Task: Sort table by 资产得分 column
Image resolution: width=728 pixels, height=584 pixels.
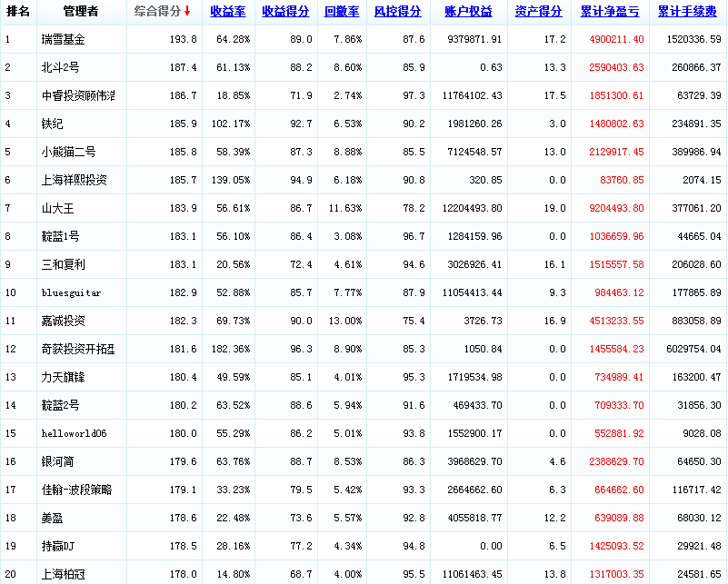Action: pyautogui.click(x=539, y=11)
